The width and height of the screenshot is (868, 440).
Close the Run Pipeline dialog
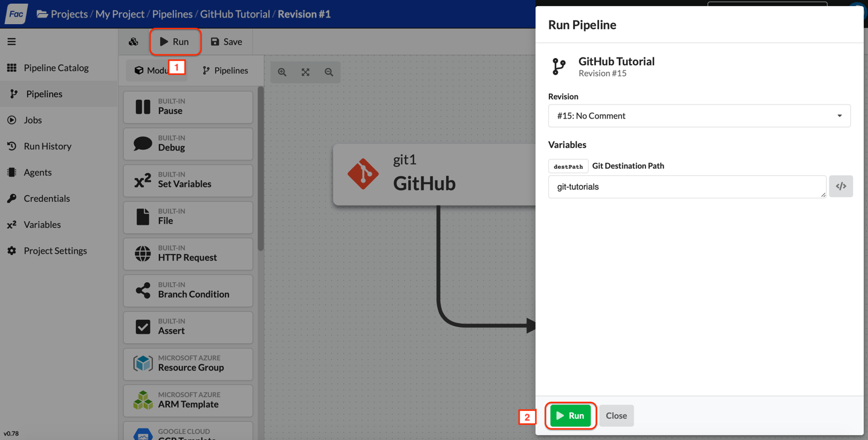(616, 416)
